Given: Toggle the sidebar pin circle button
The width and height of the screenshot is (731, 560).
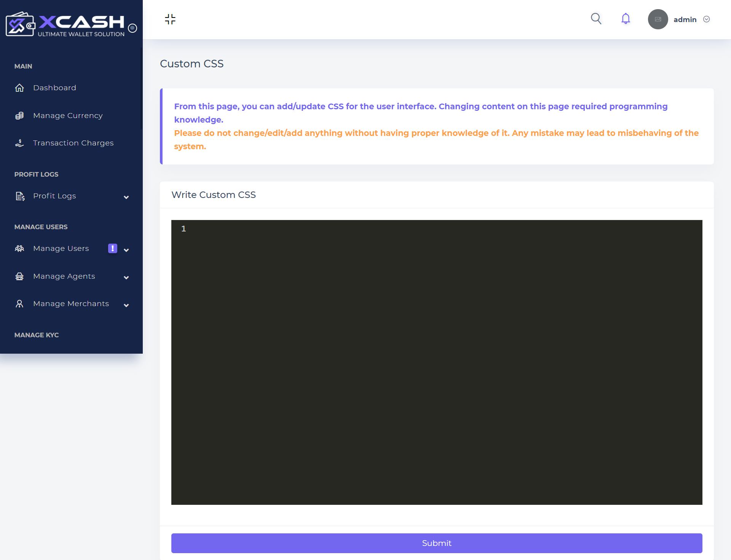Looking at the screenshot, I should pyautogui.click(x=132, y=28).
